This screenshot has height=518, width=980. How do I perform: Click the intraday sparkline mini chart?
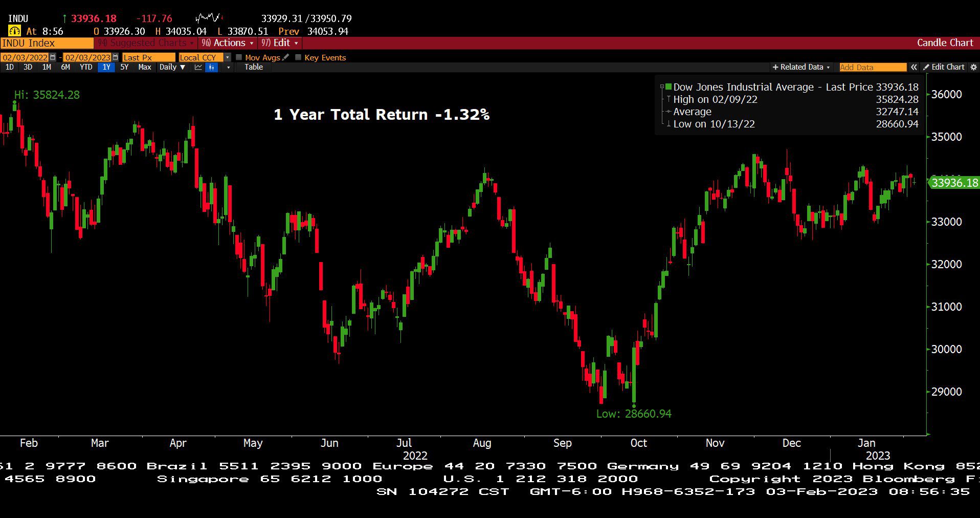[x=209, y=18]
